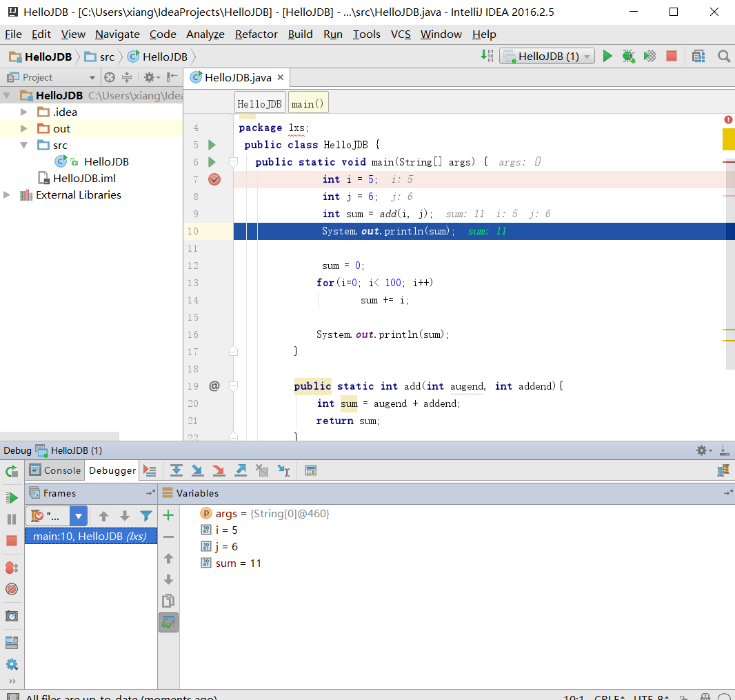Screen dimensions: 735x700
Task: Fold main method at line 6
Action: 233,162
